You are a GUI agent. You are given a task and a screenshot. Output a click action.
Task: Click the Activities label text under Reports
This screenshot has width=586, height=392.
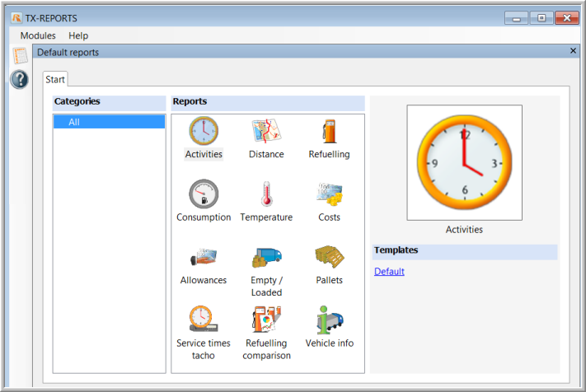coord(204,154)
